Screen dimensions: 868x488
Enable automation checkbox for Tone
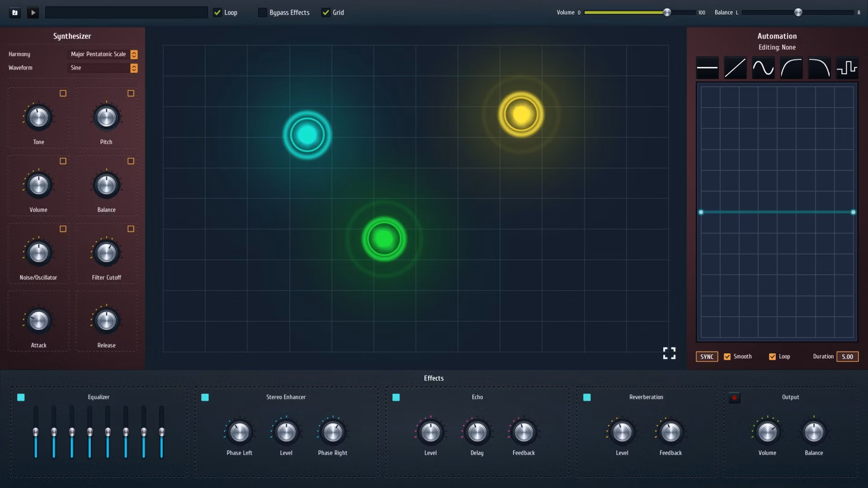click(63, 93)
